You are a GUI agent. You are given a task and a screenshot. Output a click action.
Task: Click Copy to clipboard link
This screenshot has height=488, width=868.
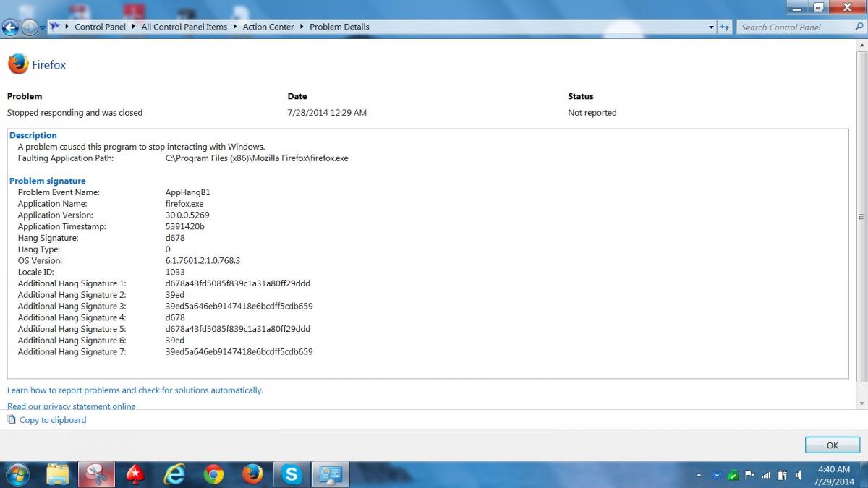53,420
